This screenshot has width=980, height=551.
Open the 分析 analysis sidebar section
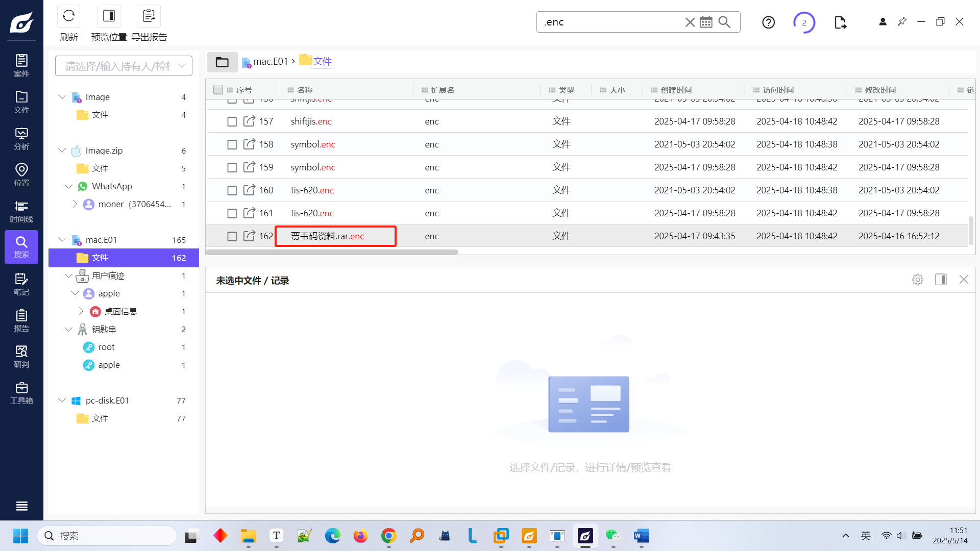[21, 139]
